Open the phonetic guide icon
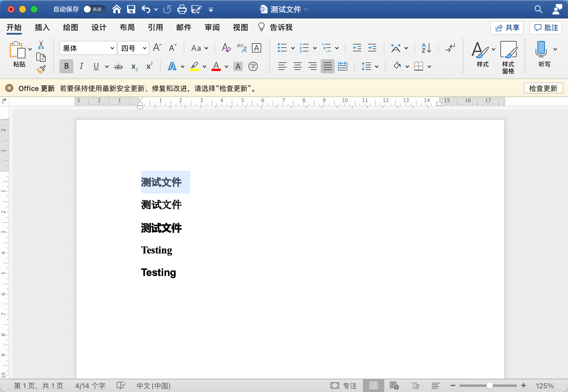The image size is (568, 392). (x=242, y=48)
